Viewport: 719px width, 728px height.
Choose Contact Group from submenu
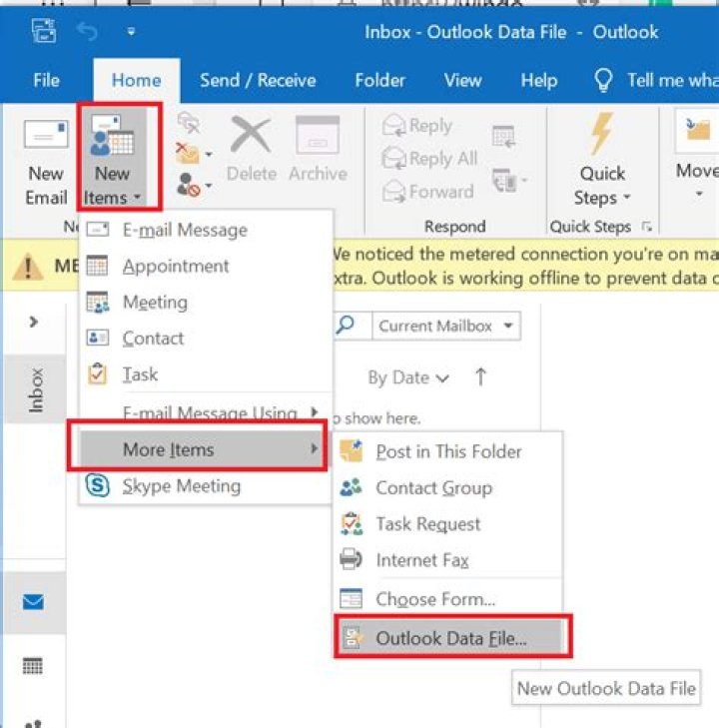click(448, 488)
